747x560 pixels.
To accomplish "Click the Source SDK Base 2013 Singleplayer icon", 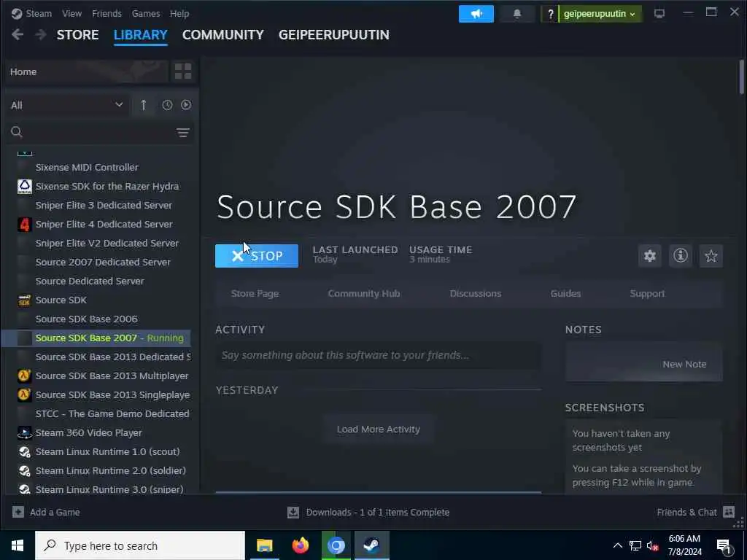I will click(24, 394).
